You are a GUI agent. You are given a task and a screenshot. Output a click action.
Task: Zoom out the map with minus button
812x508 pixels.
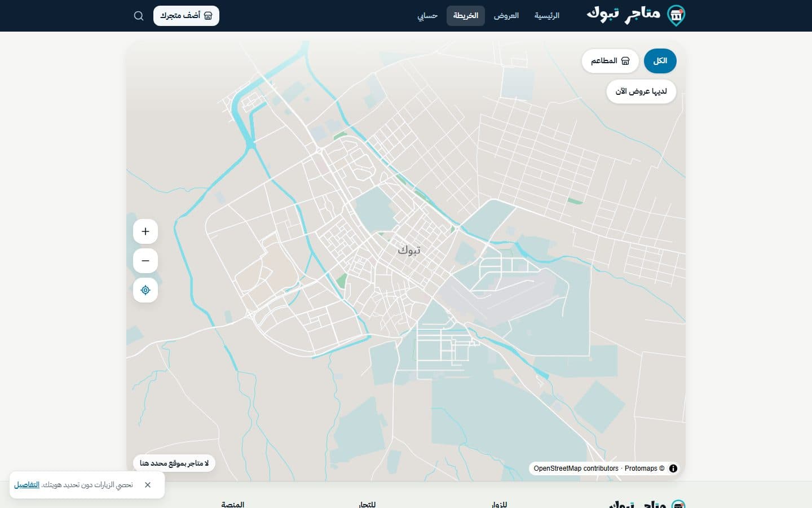tap(145, 261)
